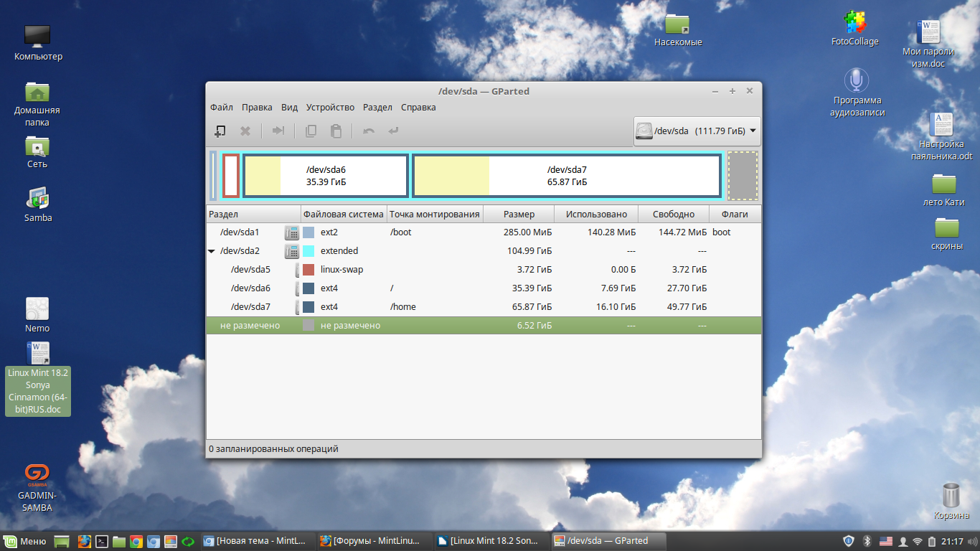The height and width of the screenshot is (551, 980).
Task: Click the Paste partition toolbar icon
Action: (x=336, y=131)
